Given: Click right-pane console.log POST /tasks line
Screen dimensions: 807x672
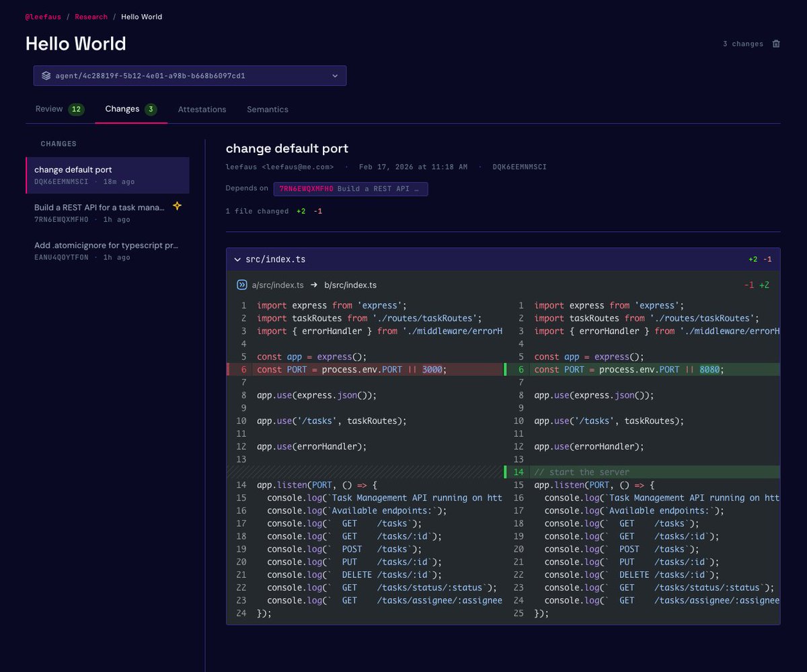Looking at the screenshot, I should 622,549.
